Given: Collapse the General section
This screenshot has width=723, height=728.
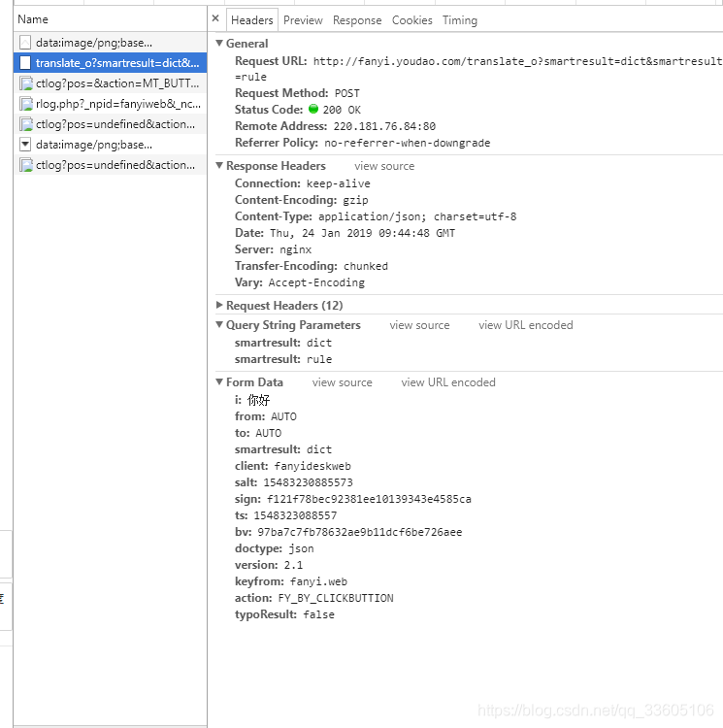Looking at the screenshot, I should coord(219,43).
